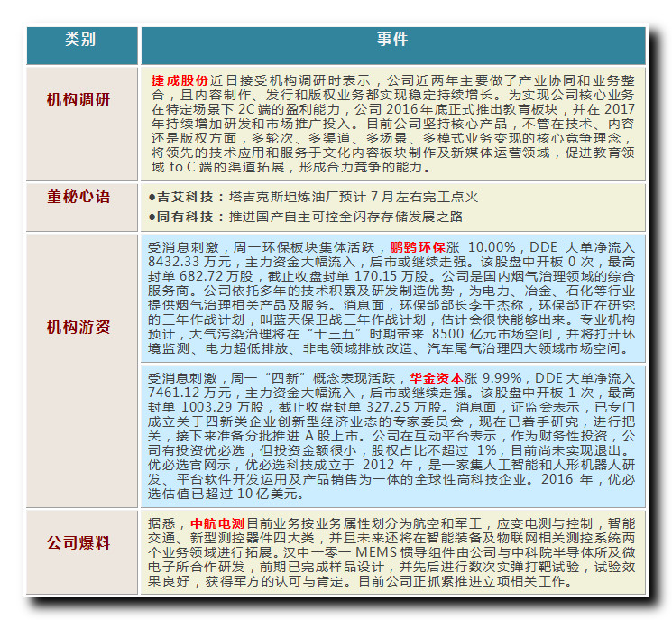The image size is (672, 620).
Task: Select the 董秘心语 category cell
Action: (82, 207)
